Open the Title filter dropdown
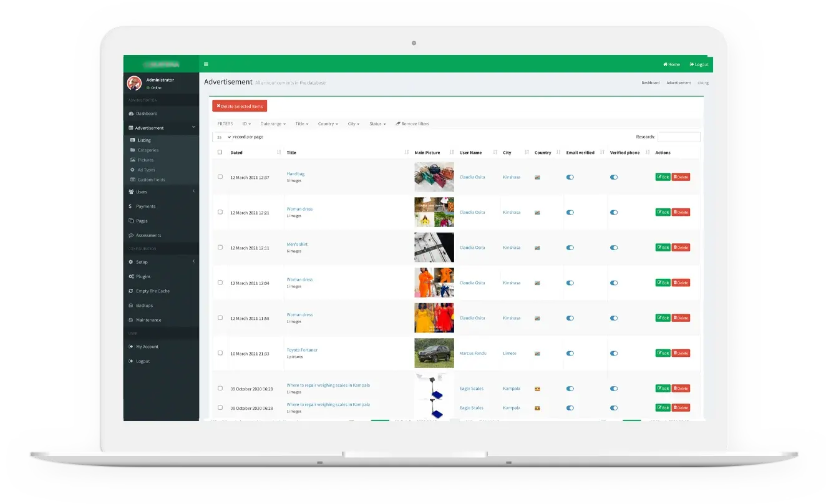This screenshot has width=826, height=504. tap(301, 124)
